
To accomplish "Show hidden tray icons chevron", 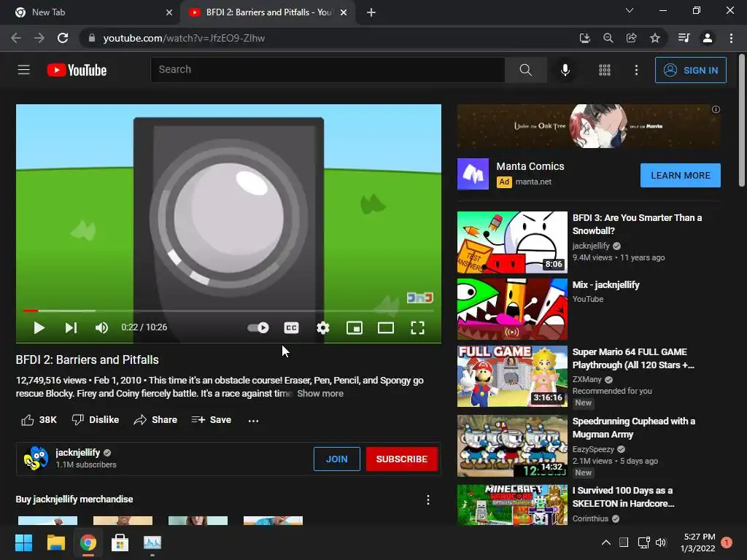I will (x=606, y=542).
